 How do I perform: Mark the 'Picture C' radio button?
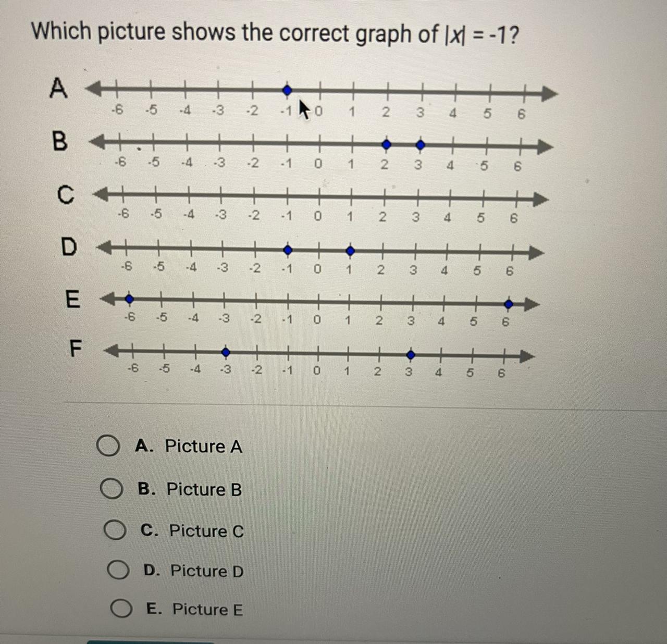tap(115, 531)
